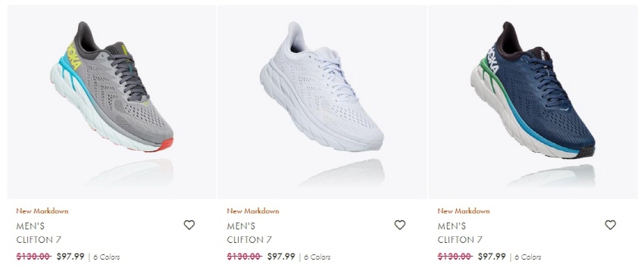
Task: Open the navy blue Clifton 7 shoe image
Action: (533, 102)
